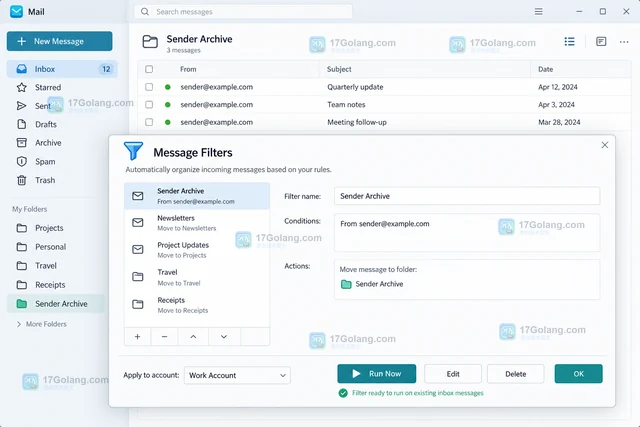Click the Edit button
The width and height of the screenshot is (640, 427).
point(453,374)
